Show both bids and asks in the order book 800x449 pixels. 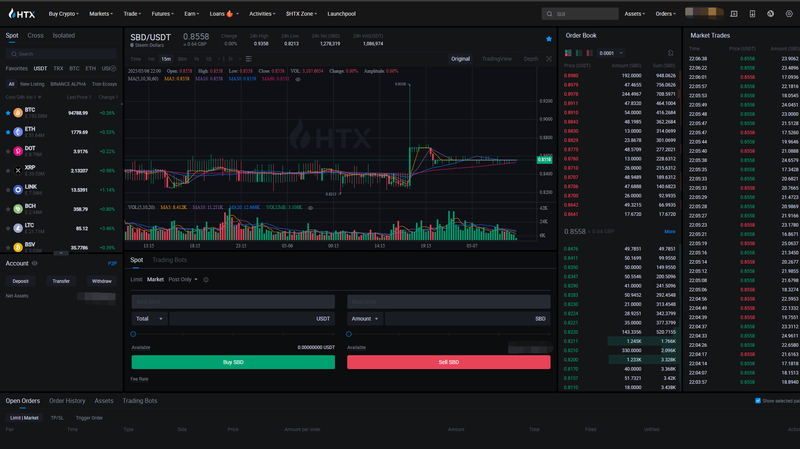[568, 53]
